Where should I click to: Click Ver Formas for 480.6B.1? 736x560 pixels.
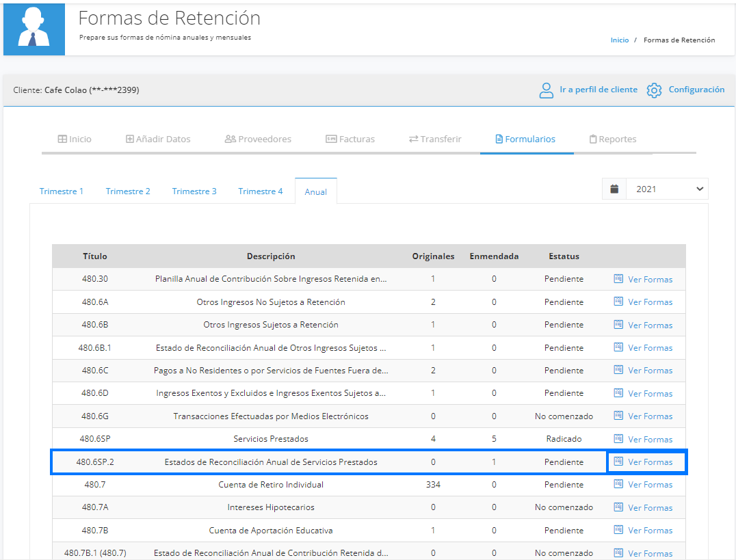point(650,348)
